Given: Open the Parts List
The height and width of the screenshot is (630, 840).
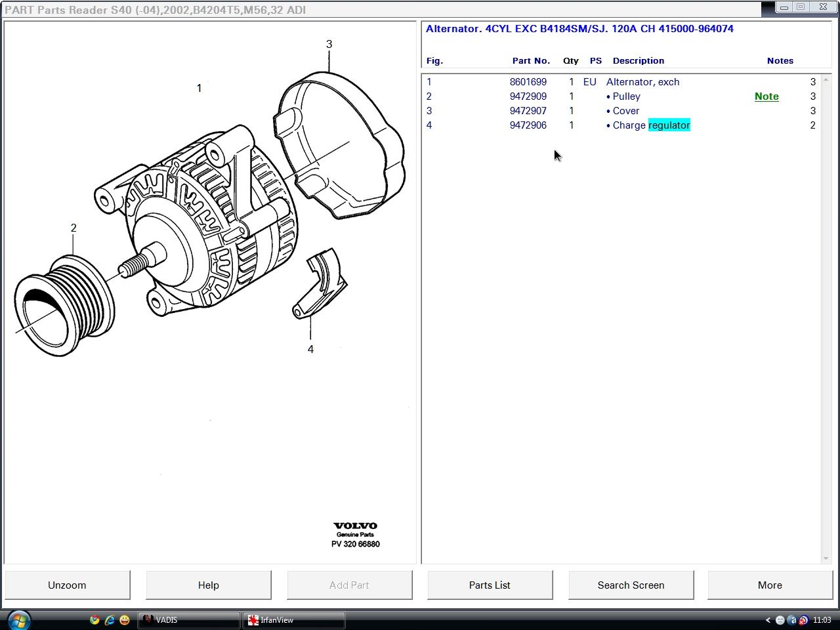Looking at the screenshot, I should pyautogui.click(x=490, y=585).
